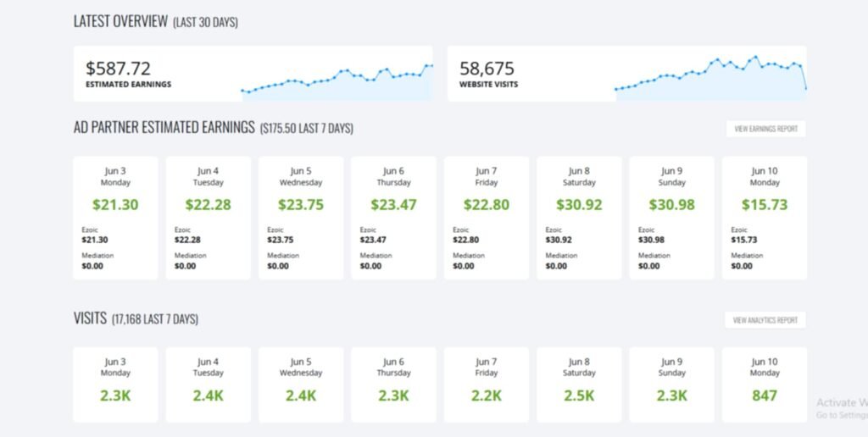Open the Jun 3 earnings card showing $21.30

coord(115,217)
